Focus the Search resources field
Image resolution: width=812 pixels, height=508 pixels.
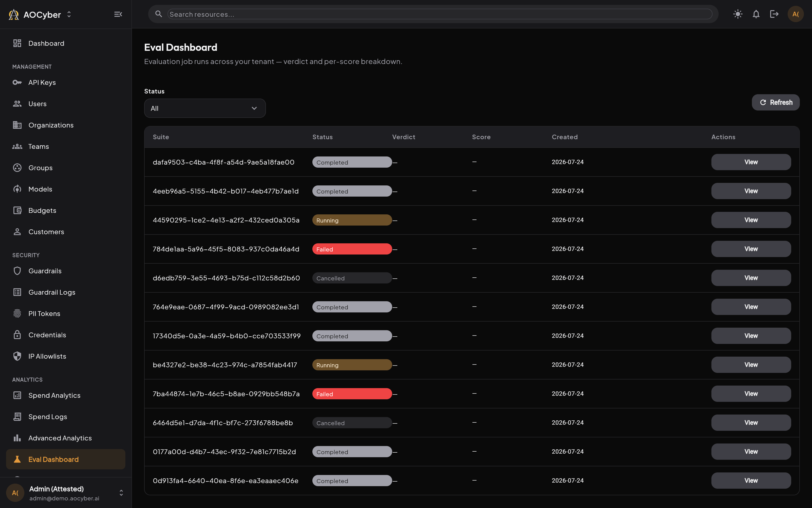click(439, 14)
